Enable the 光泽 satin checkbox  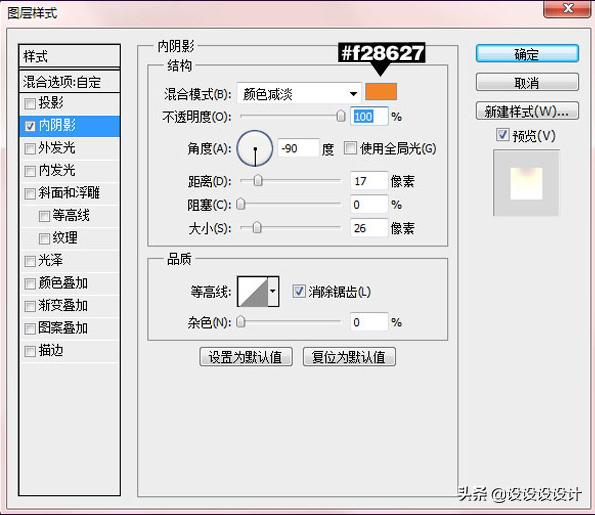(x=30, y=261)
